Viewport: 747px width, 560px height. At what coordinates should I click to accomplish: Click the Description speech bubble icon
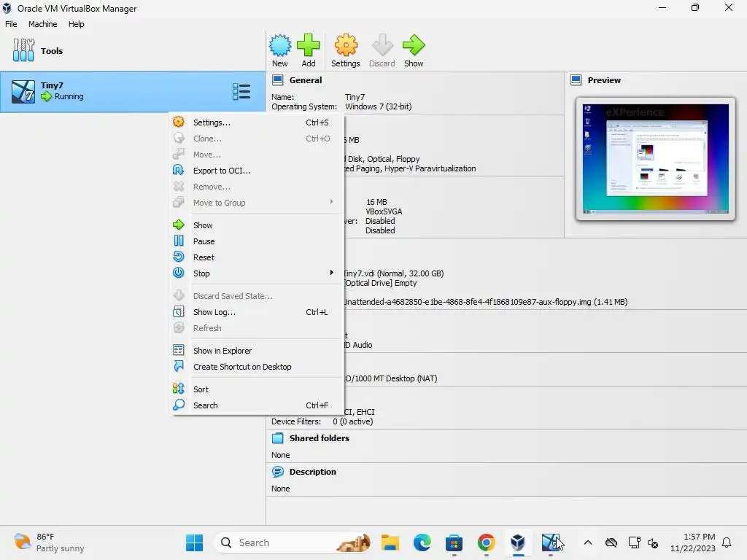tap(278, 472)
